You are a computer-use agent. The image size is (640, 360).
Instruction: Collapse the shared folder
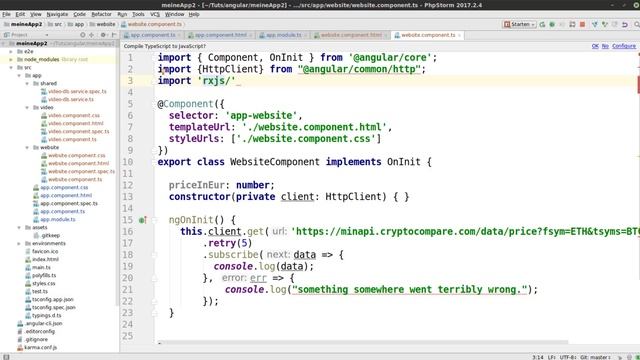27,84
